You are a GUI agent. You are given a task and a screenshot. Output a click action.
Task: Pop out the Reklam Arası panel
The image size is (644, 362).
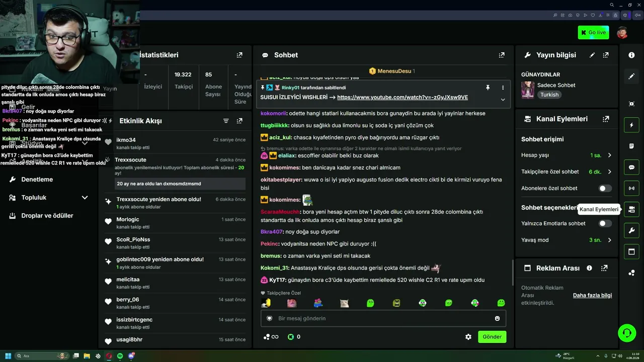coord(604,268)
